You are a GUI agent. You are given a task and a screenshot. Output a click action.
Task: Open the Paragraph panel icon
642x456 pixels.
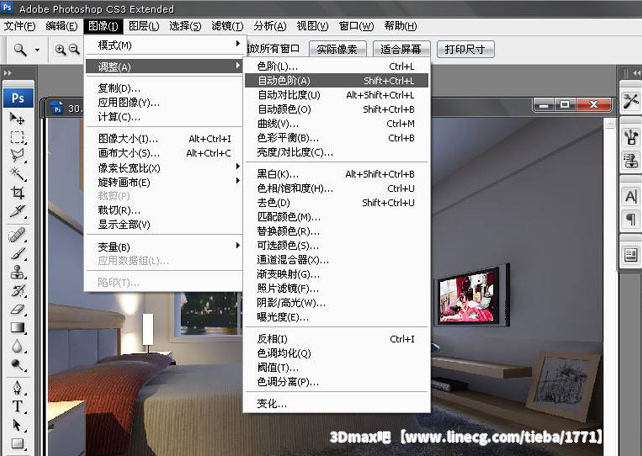[631, 219]
